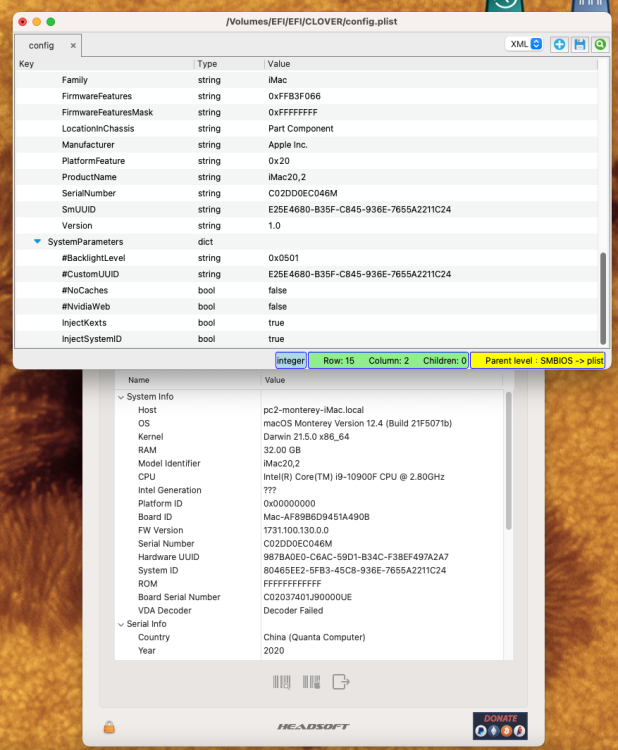Select the #CustomUUID key
The width and height of the screenshot is (618, 750).
tap(90, 274)
